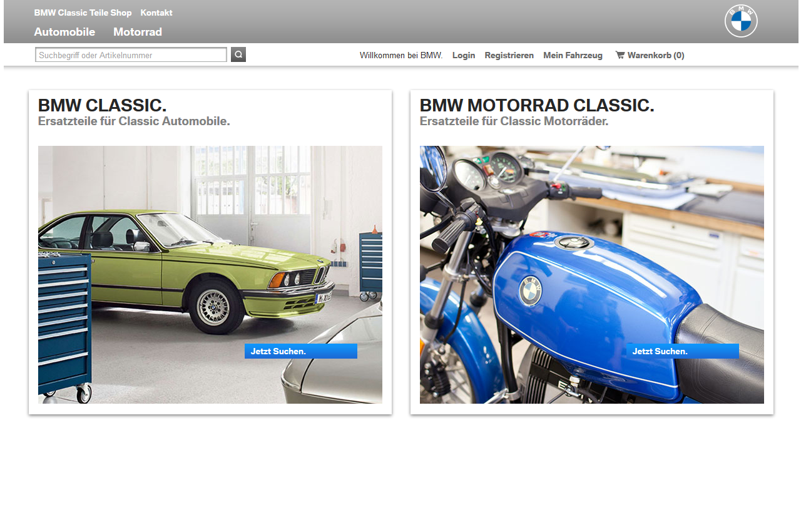Click the 'Willkommen bei BMW.' text
The image size is (801, 532).
(401, 55)
